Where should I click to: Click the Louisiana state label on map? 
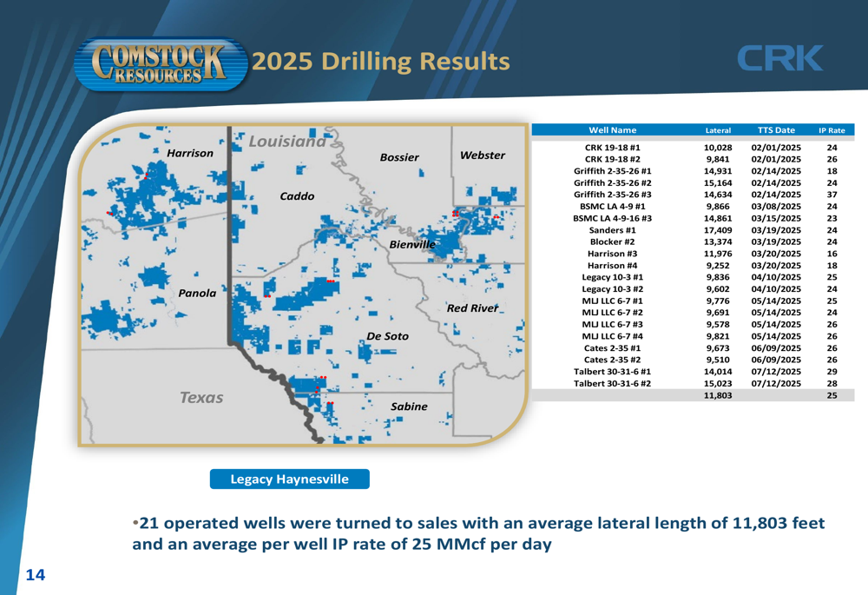point(287,142)
